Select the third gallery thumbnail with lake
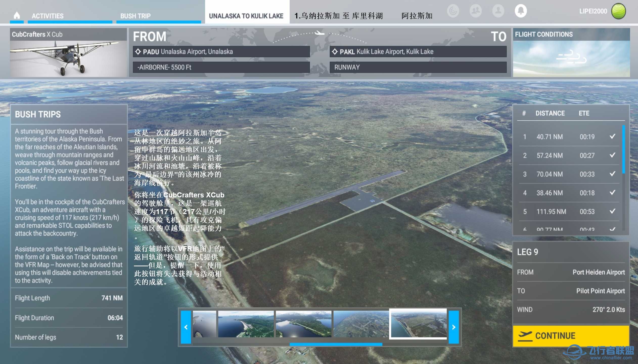The width and height of the screenshot is (638, 364). coord(303,324)
